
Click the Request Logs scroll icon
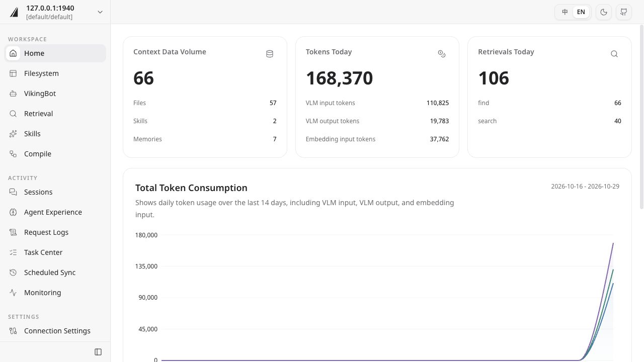[x=13, y=232]
